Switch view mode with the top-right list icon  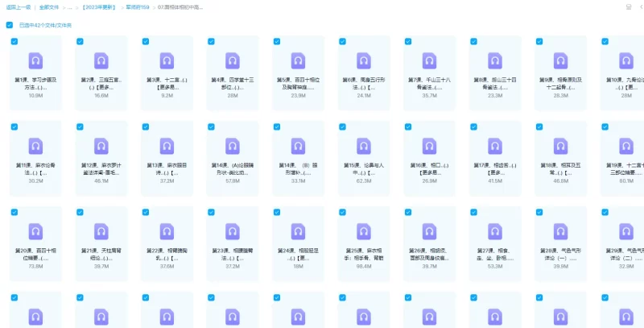[x=628, y=6]
